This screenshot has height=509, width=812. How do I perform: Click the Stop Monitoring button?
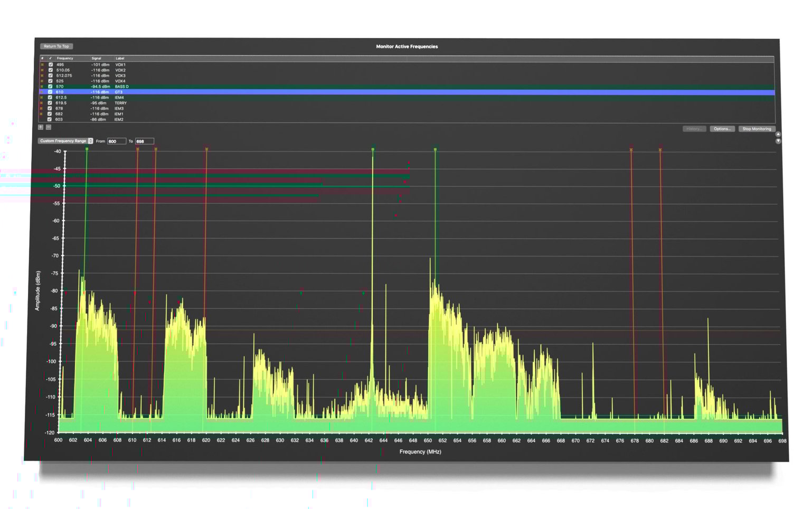point(757,129)
